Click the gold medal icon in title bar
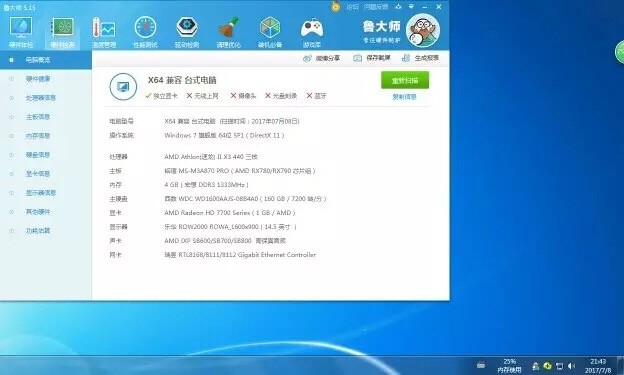The image size is (624, 375). click(x=336, y=6)
